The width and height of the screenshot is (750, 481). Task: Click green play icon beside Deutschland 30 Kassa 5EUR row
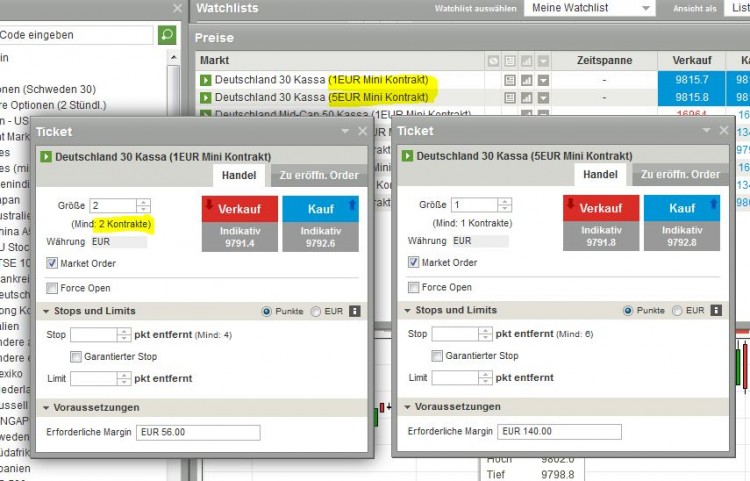tap(206, 98)
